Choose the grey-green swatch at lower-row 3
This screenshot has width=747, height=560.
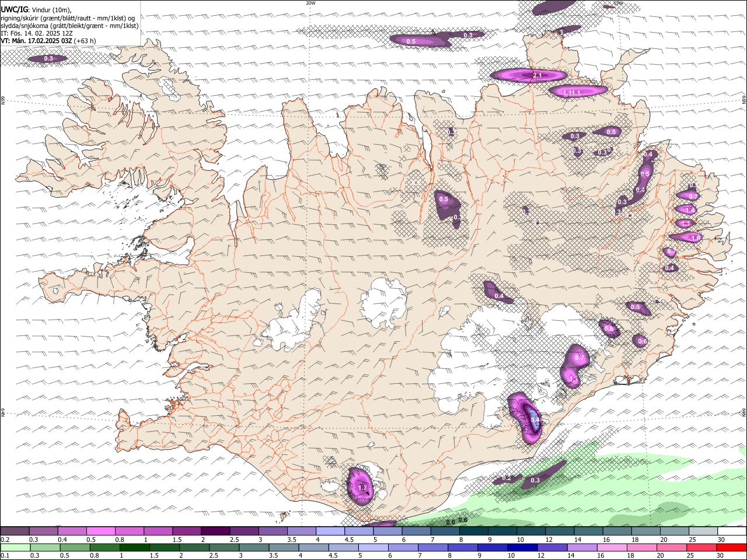[253, 547]
